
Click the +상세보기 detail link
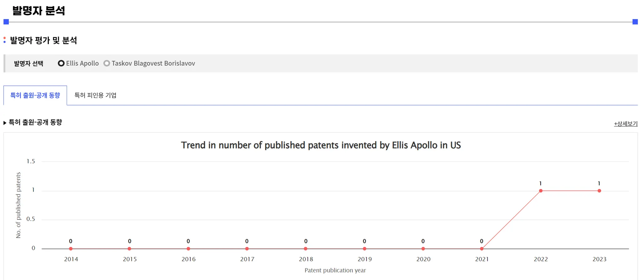click(625, 124)
